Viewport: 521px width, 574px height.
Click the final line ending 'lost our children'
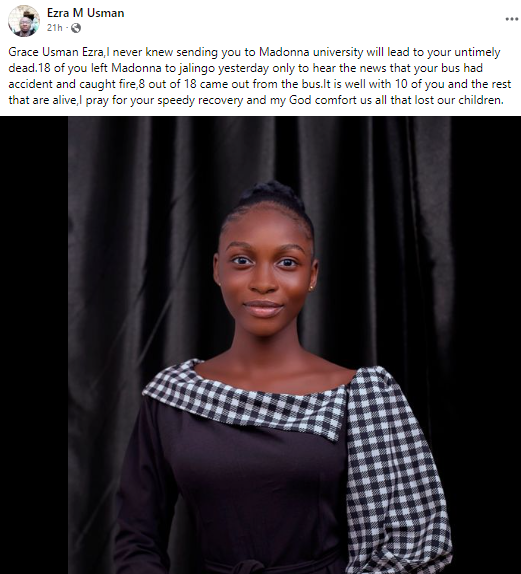[x=256, y=100]
